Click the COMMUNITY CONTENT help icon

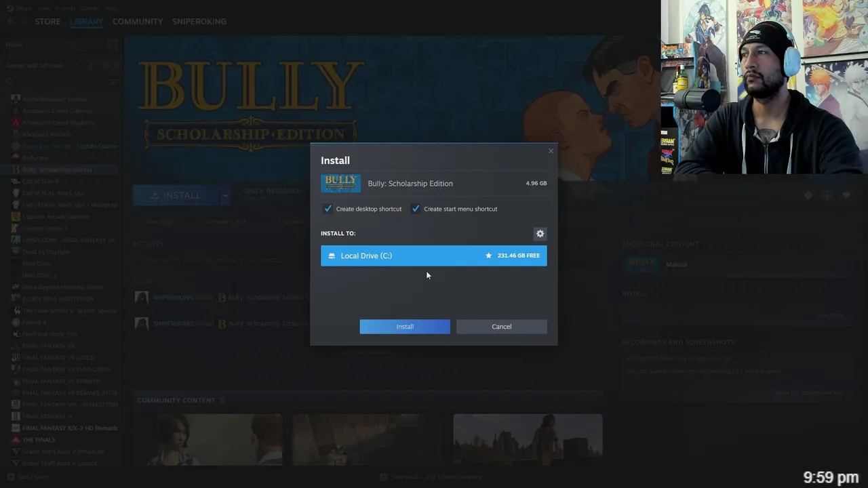pos(222,401)
